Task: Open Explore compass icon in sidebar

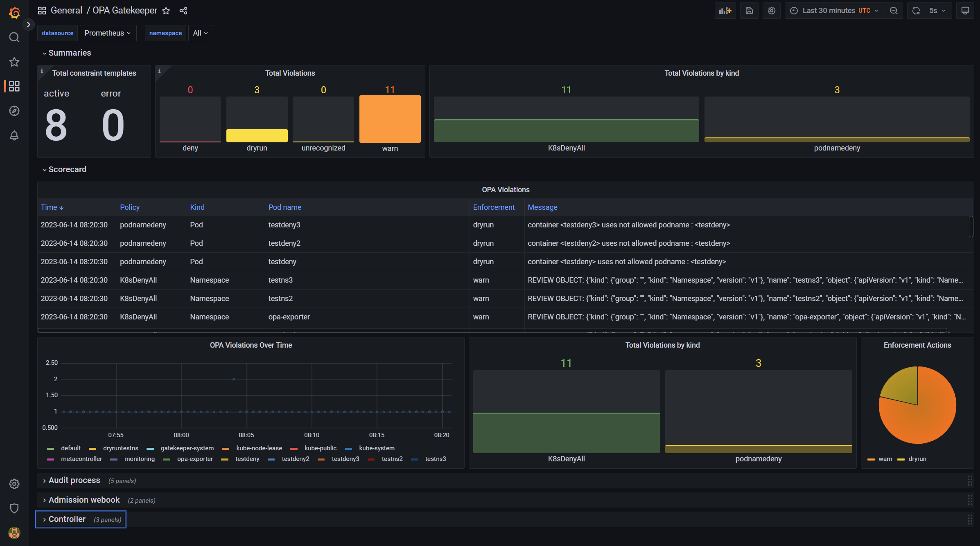Action: [14, 111]
